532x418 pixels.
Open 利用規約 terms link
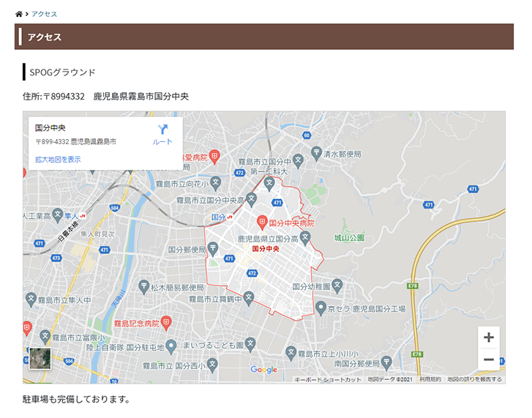pyautogui.click(x=430, y=379)
